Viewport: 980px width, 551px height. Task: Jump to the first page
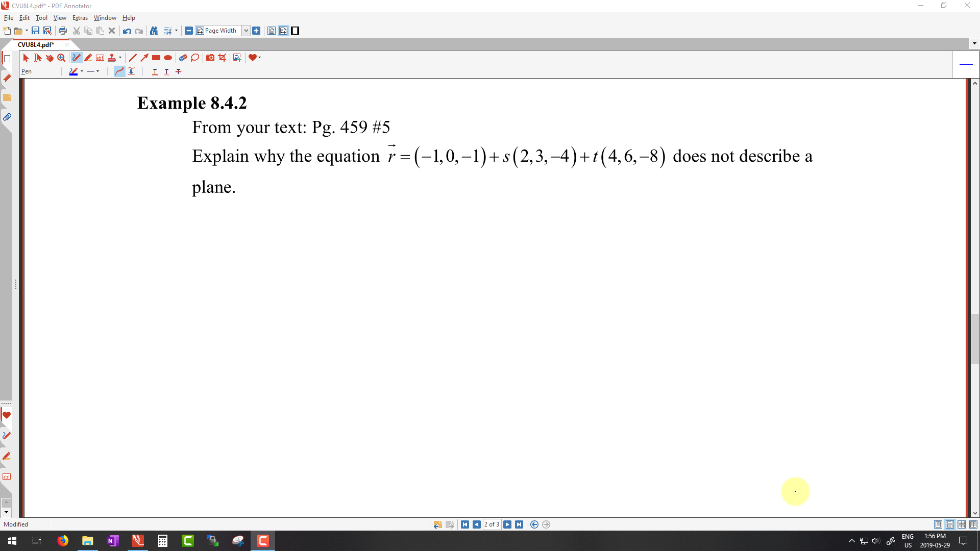[x=465, y=524]
